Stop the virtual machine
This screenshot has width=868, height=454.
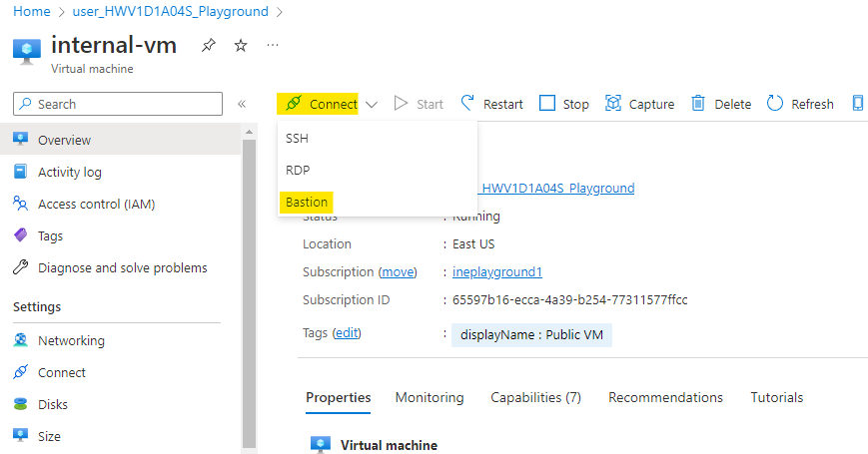click(564, 104)
